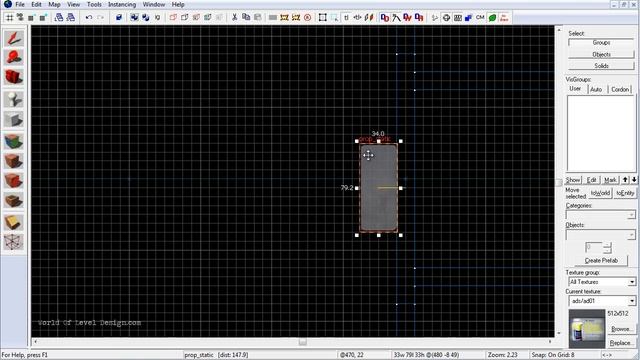The width and height of the screenshot is (640, 360).
Task: Click the Apply current texture tool
Action: [14, 161]
